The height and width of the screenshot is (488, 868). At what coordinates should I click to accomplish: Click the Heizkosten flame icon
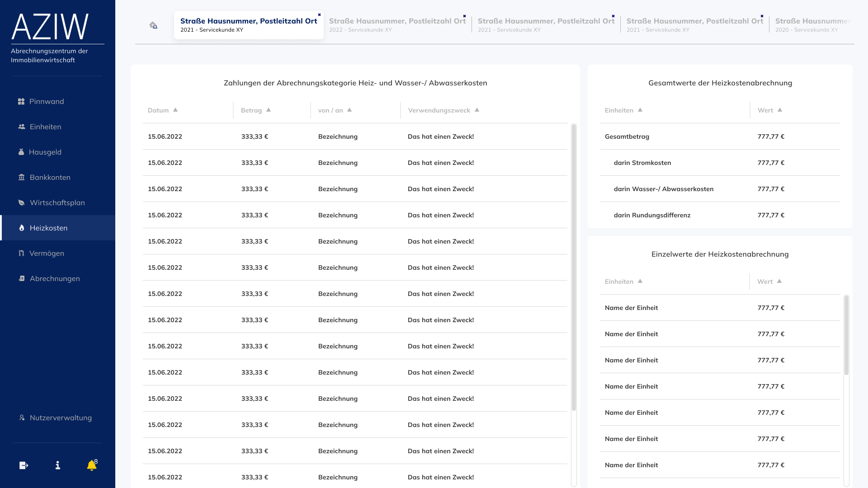pyautogui.click(x=21, y=228)
